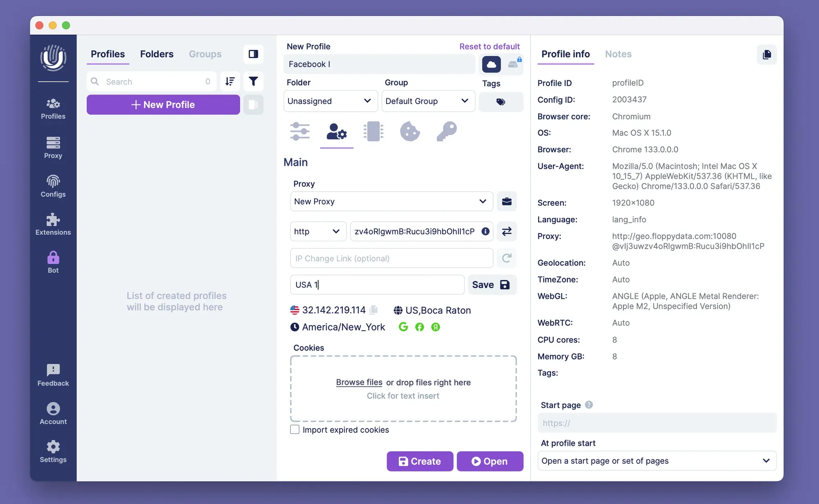Enable Import expired cookies checkbox

(295, 429)
